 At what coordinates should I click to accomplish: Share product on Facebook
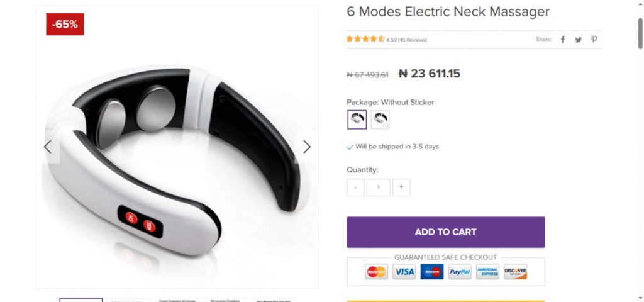563,40
